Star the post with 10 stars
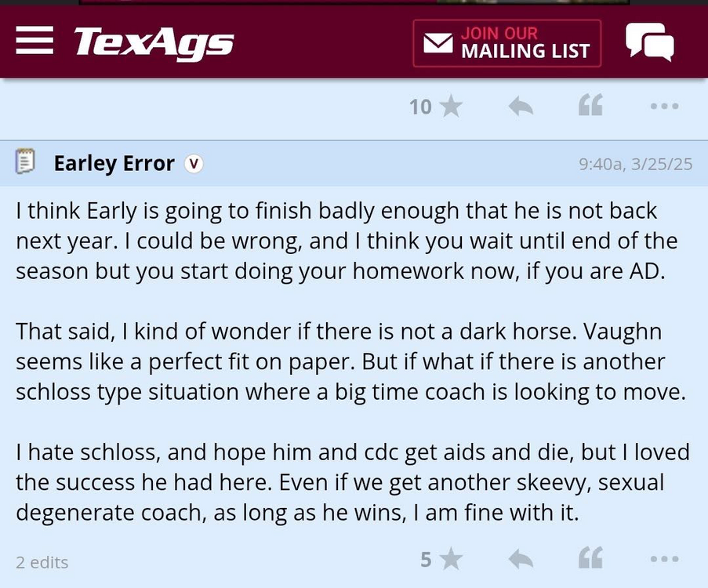This screenshot has height=588, width=708. (x=451, y=106)
